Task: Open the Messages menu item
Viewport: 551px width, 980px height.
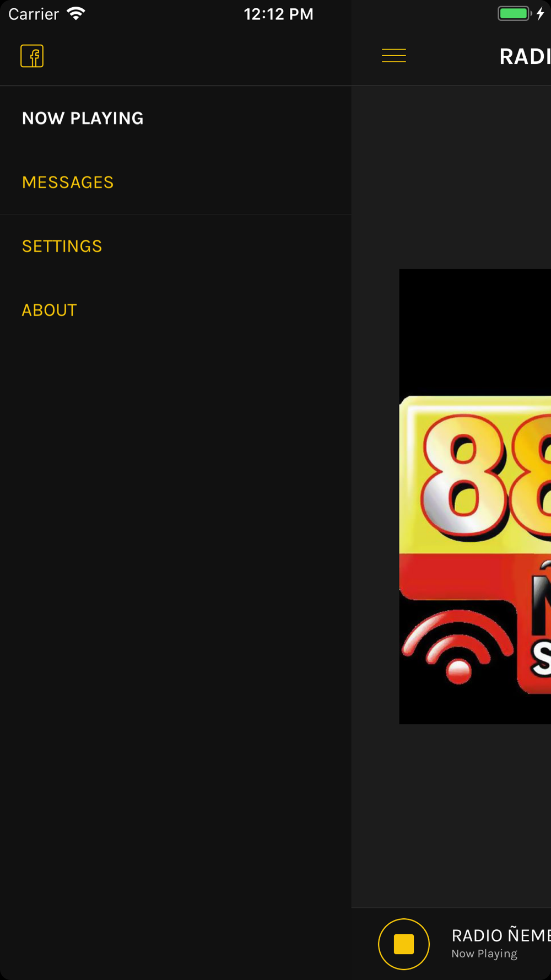Action: point(68,182)
